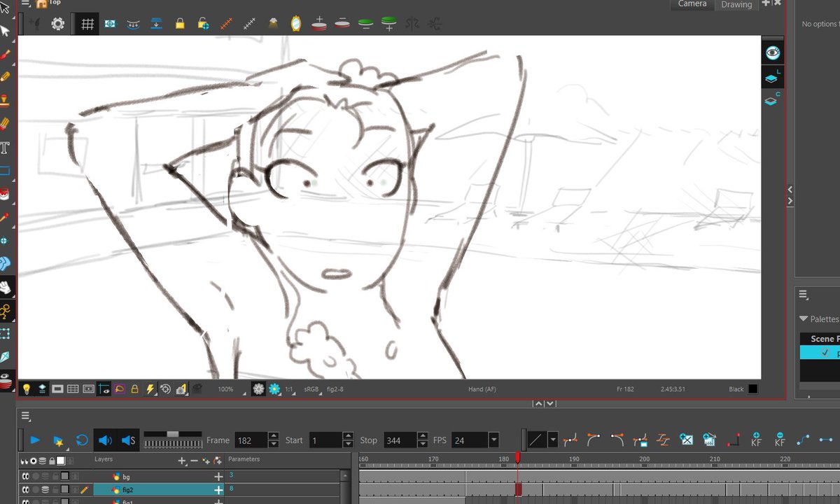The image size is (840, 504).
Task: Click the Black colour swatch in status bar
Action: pyautogui.click(x=752, y=389)
